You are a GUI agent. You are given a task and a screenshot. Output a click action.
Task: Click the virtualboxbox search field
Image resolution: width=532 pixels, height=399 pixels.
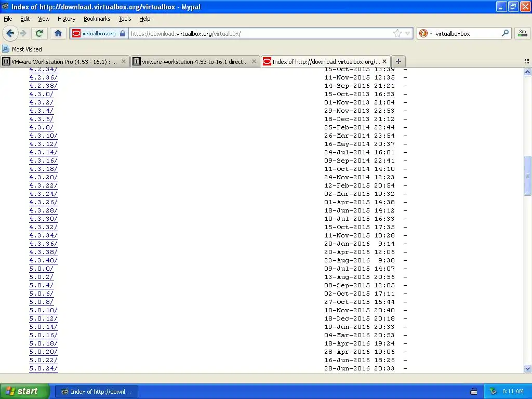coord(467,34)
